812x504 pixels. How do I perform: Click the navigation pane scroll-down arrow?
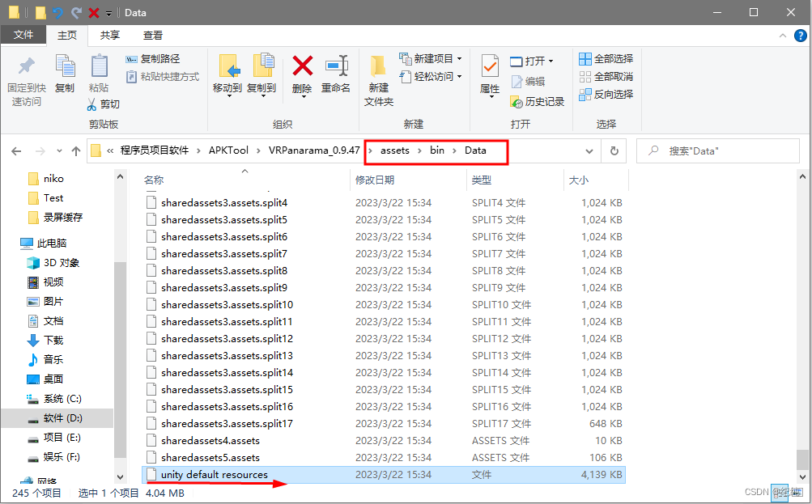point(120,477)
